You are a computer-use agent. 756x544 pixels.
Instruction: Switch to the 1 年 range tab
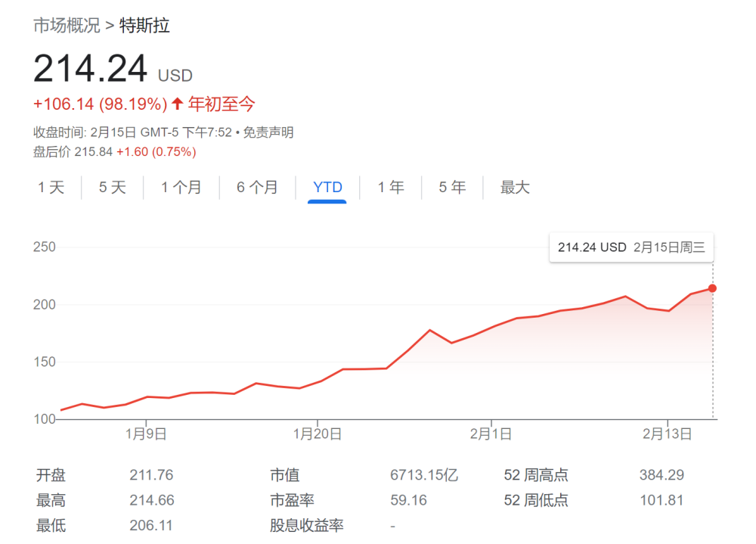pyautogui.click(x=391, y=188)
